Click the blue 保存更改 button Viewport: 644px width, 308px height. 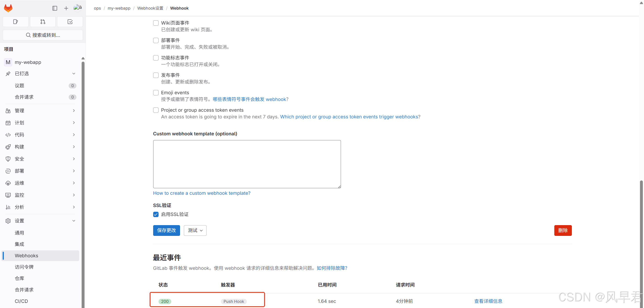tap(166, 230)
